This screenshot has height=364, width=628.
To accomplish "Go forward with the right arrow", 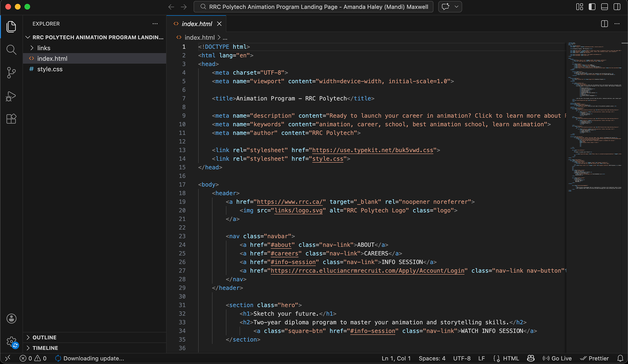I will (x=184, y=7).
